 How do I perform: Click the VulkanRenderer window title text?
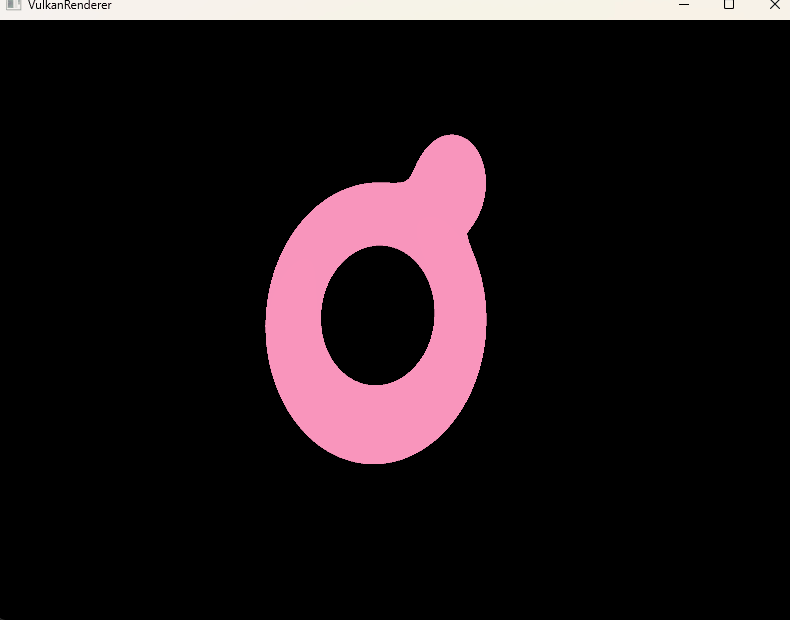tap(70, 5)
